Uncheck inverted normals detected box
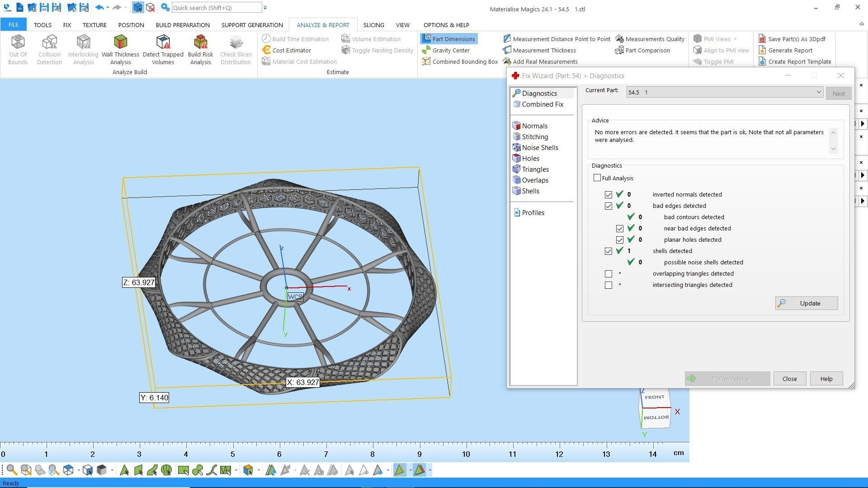This screenshot has height=488, width=868. 609,195
